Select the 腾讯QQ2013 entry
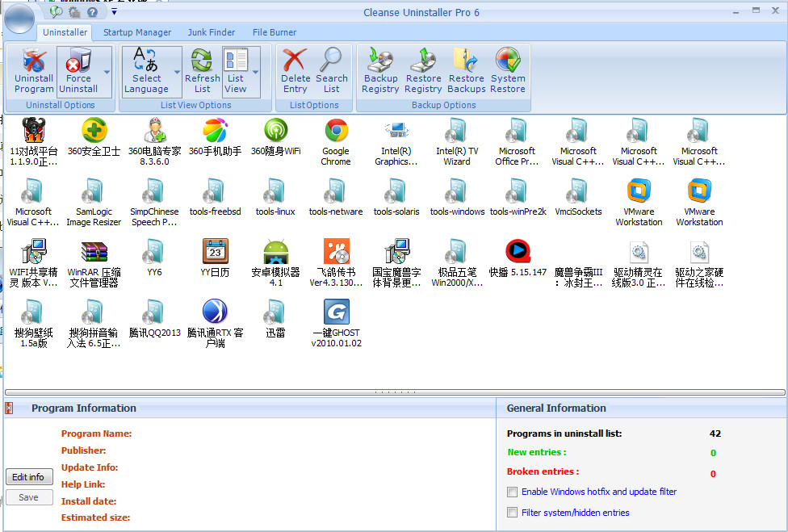 pos(154,319)
